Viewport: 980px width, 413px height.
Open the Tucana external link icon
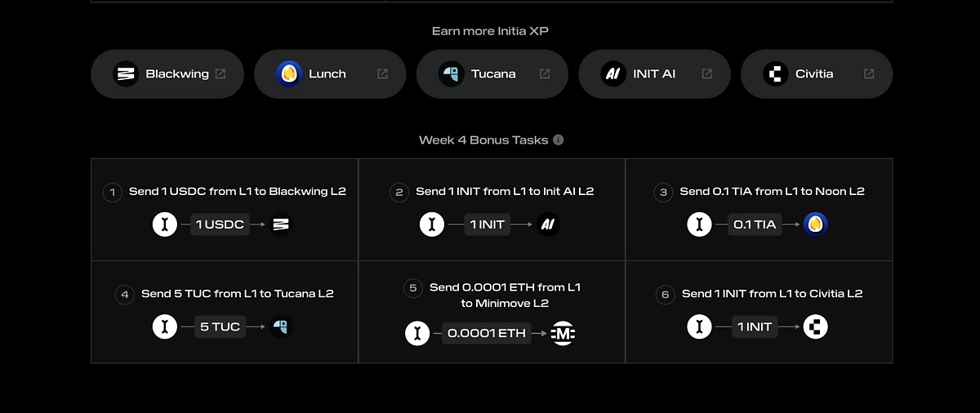545,73
